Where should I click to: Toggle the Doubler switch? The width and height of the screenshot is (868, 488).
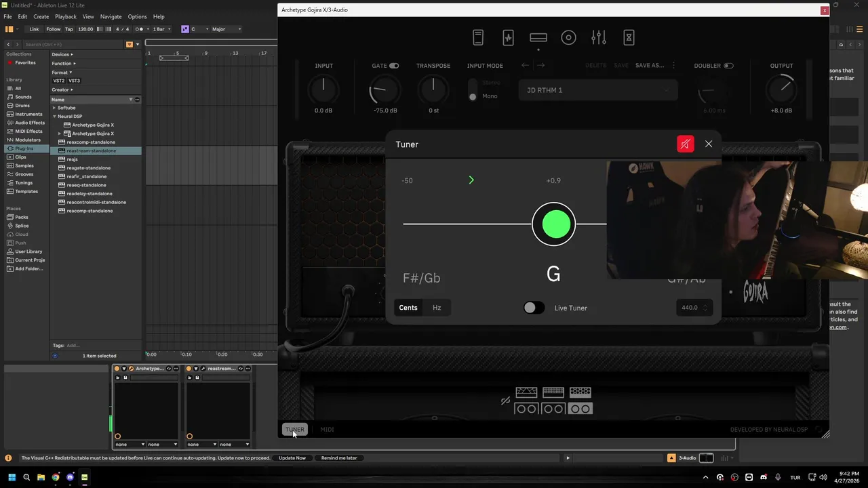click(x=728, y=66)
